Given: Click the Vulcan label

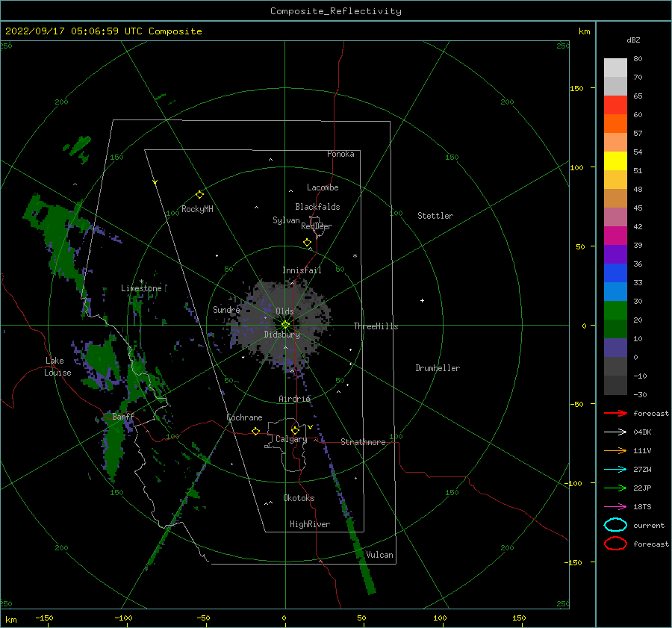Looking at the screenshot, I should tap(379, 555).
